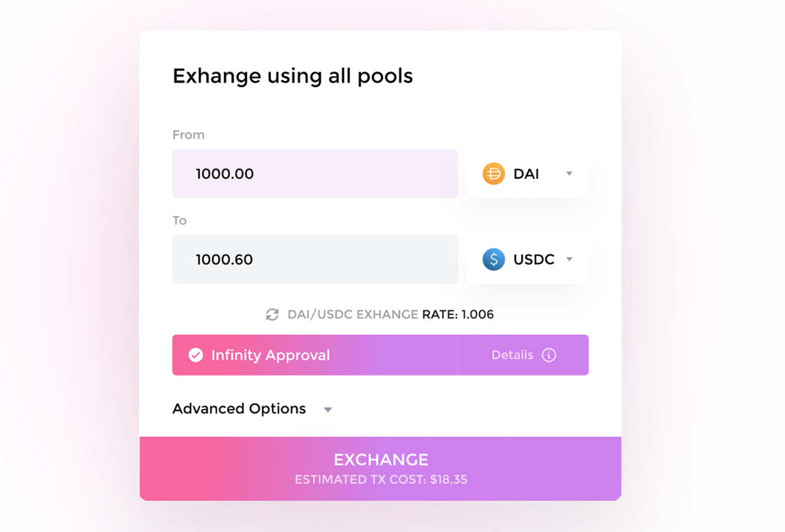This screenshot has width=785, height=532.
Task: Focus the From amount field 1000.00
Action: (x=315, y=174)
